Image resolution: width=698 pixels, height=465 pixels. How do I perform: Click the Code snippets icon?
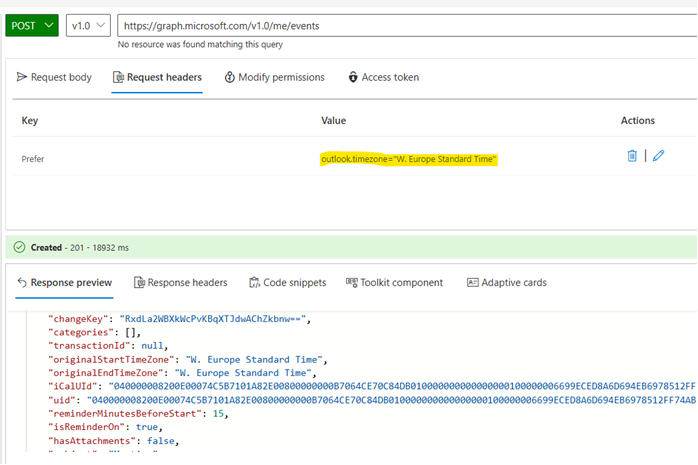click(x=254, y=283)
